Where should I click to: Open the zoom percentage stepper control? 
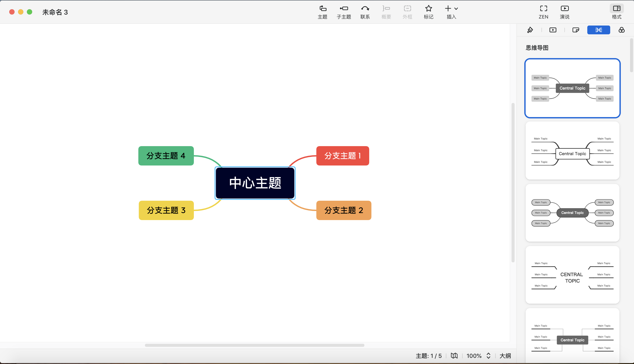tap(488, 355)
